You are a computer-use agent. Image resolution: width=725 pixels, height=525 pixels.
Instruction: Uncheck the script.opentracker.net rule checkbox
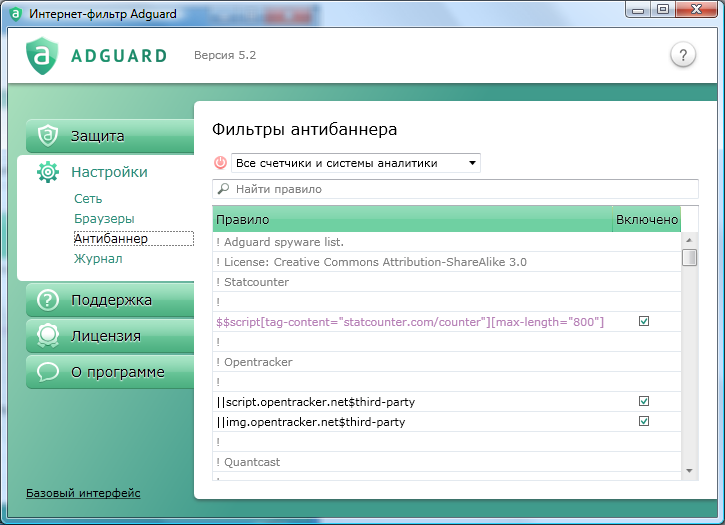coord(644,401)
